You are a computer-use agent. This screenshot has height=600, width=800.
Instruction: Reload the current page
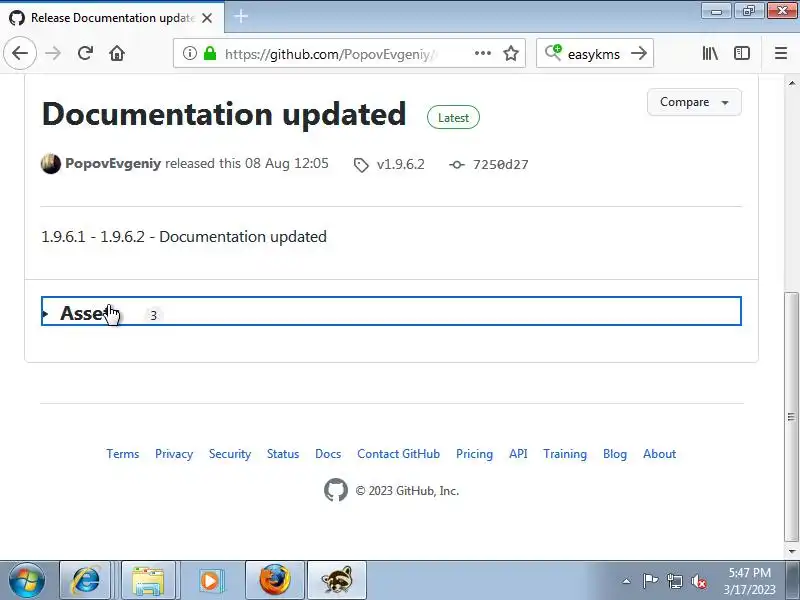85,53
